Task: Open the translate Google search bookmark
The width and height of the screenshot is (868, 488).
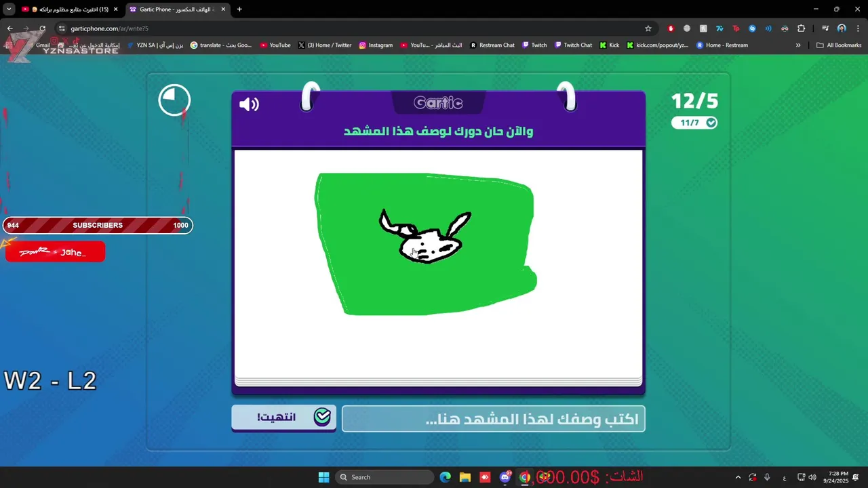Action: (221, 45)
